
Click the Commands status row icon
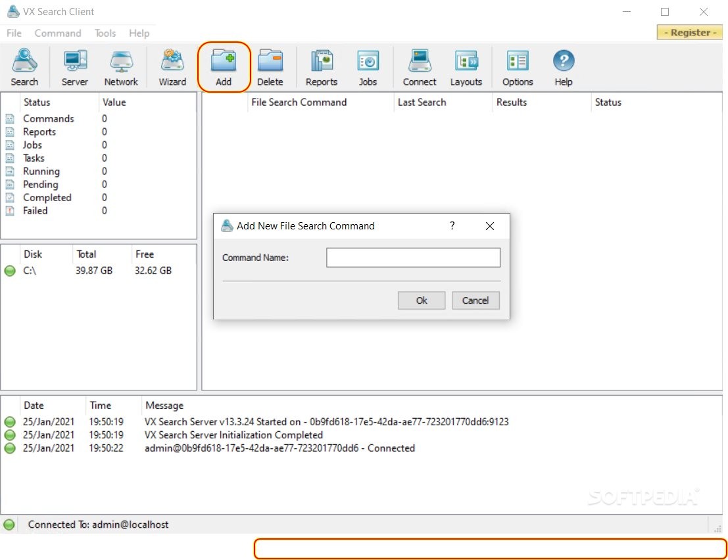(x=10, y=119)
